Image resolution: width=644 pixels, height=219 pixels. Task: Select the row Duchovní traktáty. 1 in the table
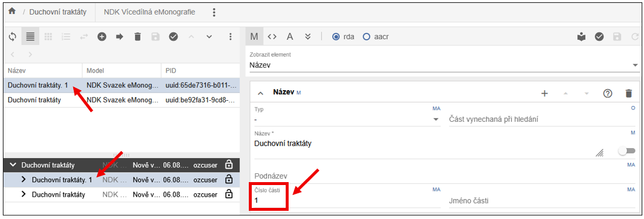[122, 85]
